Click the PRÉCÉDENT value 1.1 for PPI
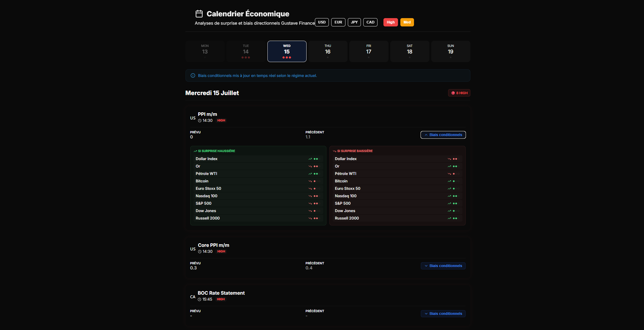Screen dimensions: 644x330 (x=308, y=137)
